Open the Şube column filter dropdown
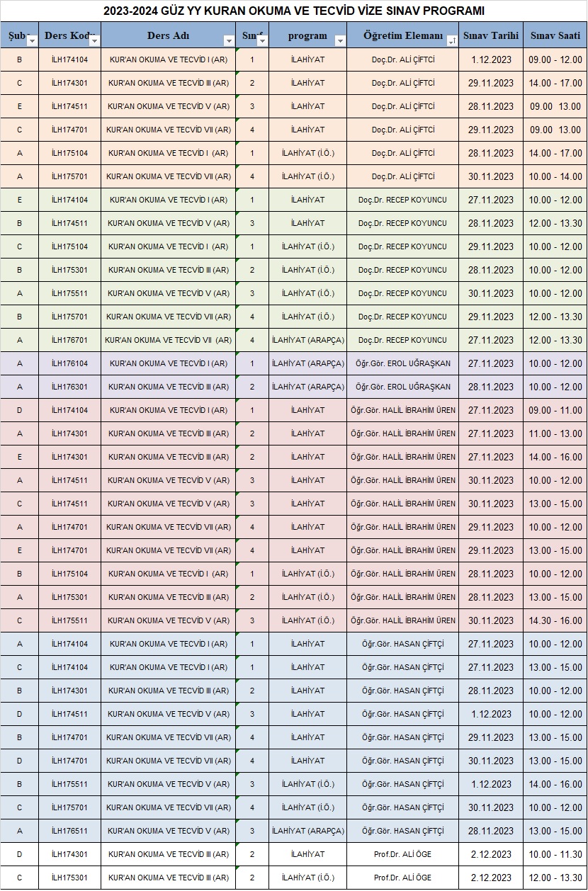 (x=31, y=41)
